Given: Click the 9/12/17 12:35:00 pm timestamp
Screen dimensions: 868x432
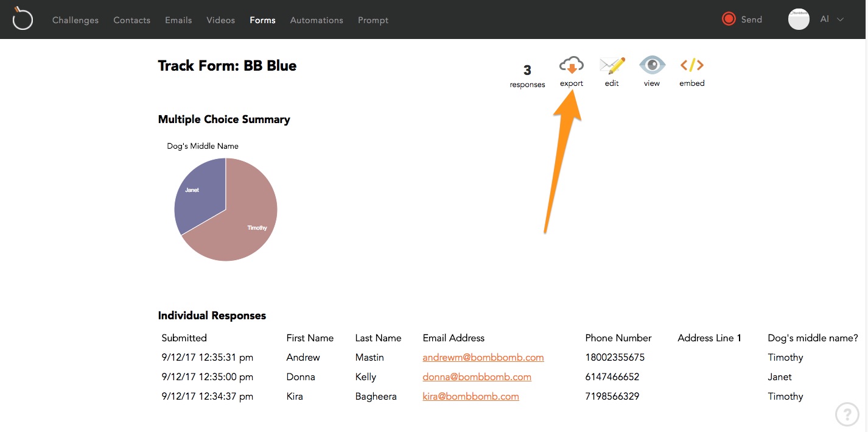Looking at the screenshot, I should (x=208, y=377).
